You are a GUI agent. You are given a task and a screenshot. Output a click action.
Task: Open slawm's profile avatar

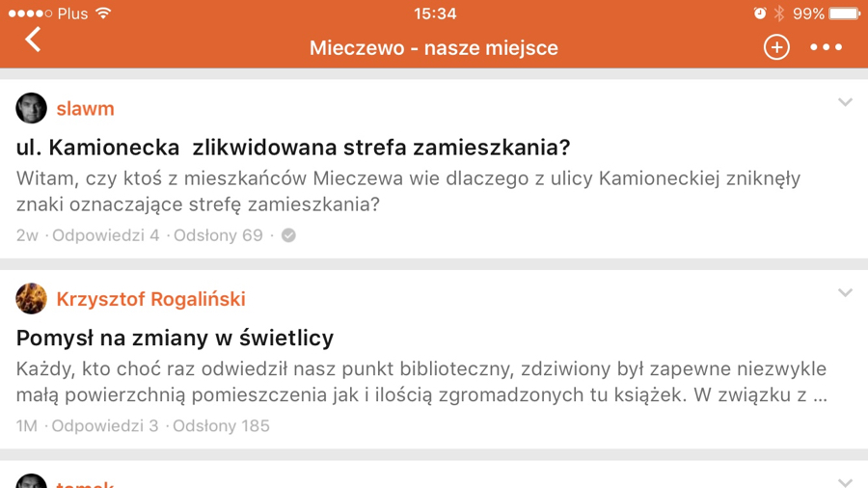point(31,108)
